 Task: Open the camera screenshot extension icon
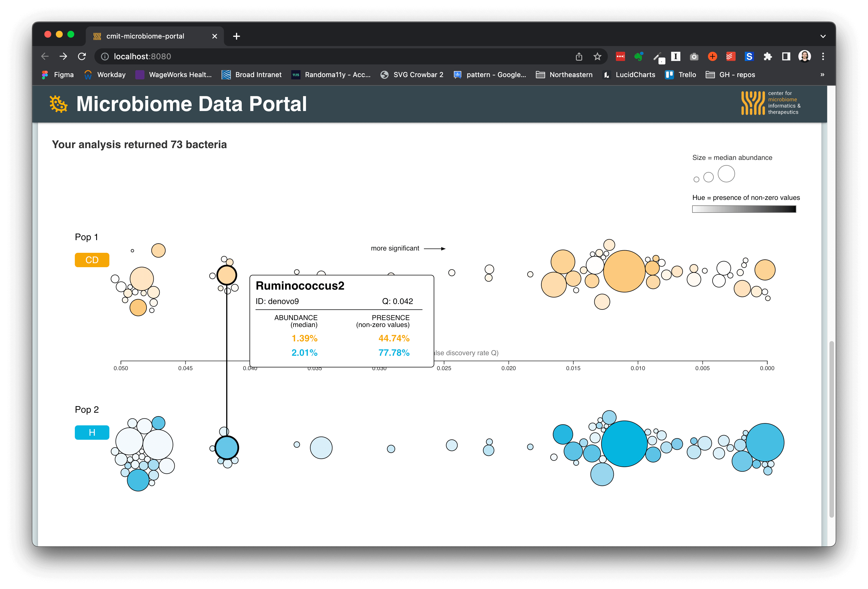coord(694,56)
